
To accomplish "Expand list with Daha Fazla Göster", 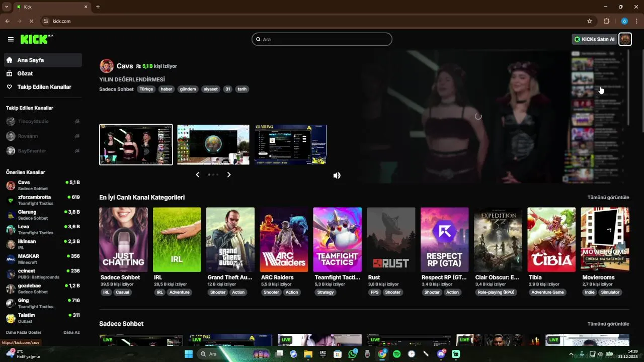I will point(24,332).
